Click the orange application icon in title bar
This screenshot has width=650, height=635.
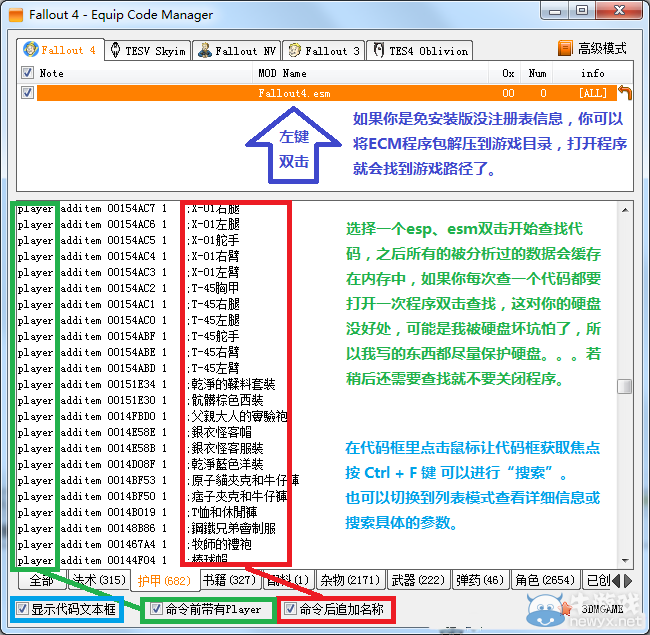pos(16,15)
